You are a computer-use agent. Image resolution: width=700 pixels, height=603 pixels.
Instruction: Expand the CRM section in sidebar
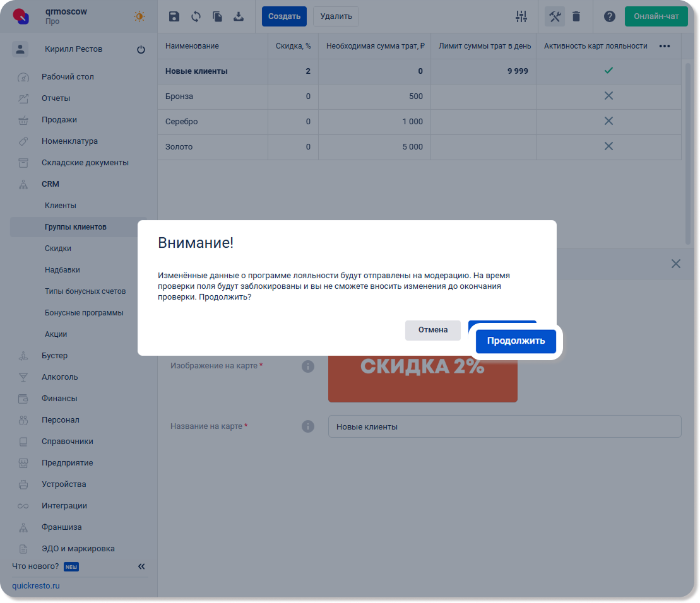click(50, 184)
